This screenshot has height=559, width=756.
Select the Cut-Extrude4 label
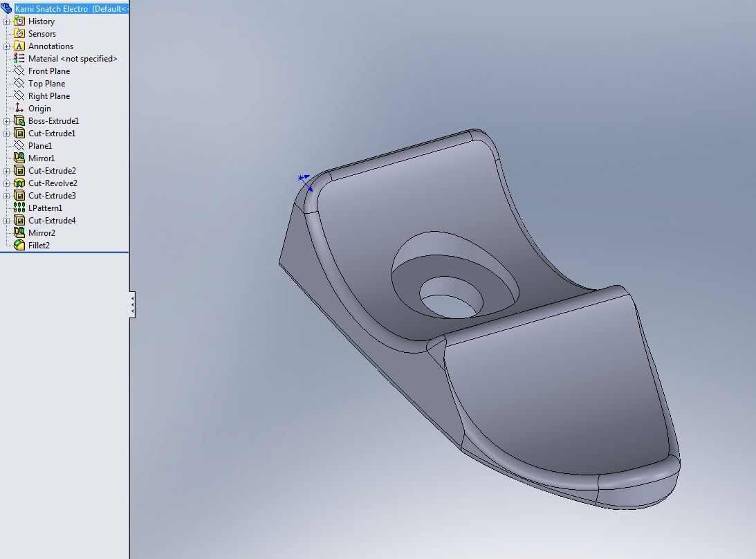tap(52, 221)
